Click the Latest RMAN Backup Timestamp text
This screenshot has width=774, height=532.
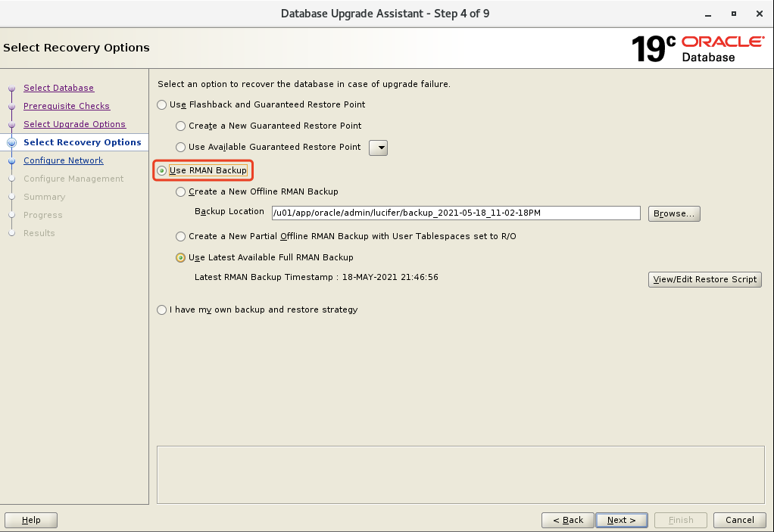[317, 277]
